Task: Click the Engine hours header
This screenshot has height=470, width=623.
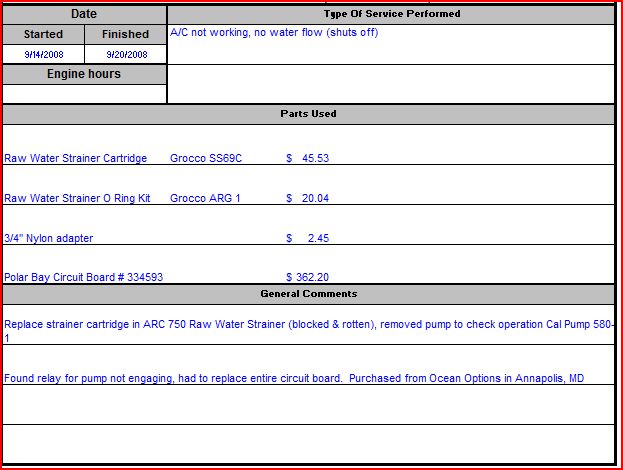Action: [x=84, y=74]
